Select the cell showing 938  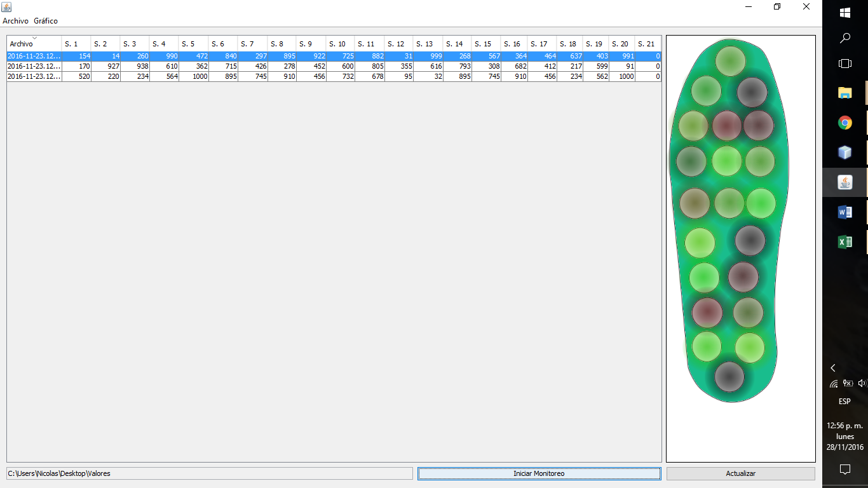pos(135,66)
